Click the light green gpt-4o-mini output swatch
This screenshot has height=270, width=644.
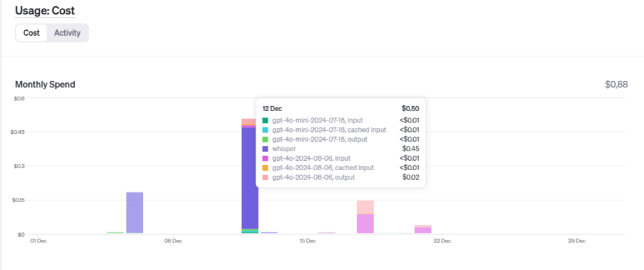265,139
